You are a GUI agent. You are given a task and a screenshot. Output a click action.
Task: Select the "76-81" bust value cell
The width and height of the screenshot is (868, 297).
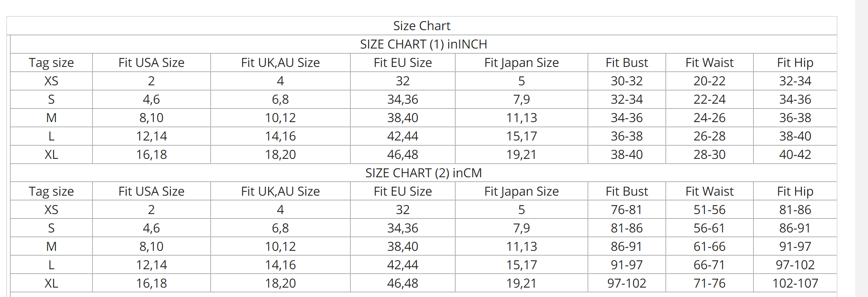tap(627, 210)
